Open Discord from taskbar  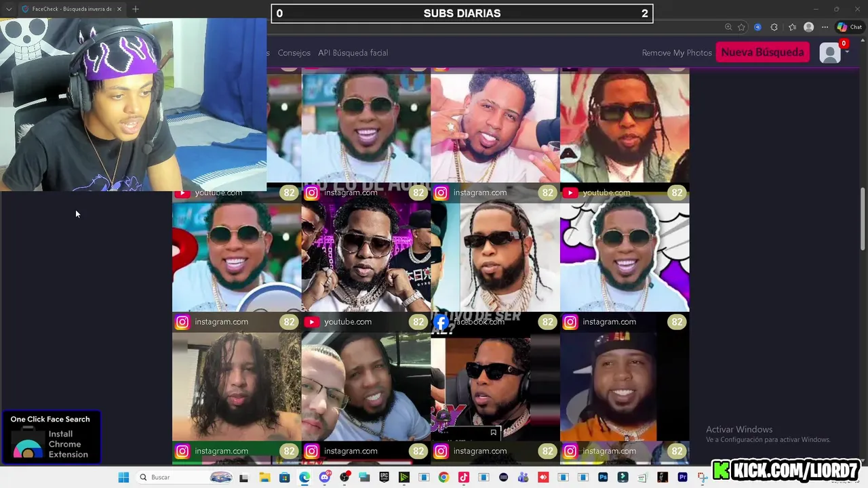click(325, 477)
